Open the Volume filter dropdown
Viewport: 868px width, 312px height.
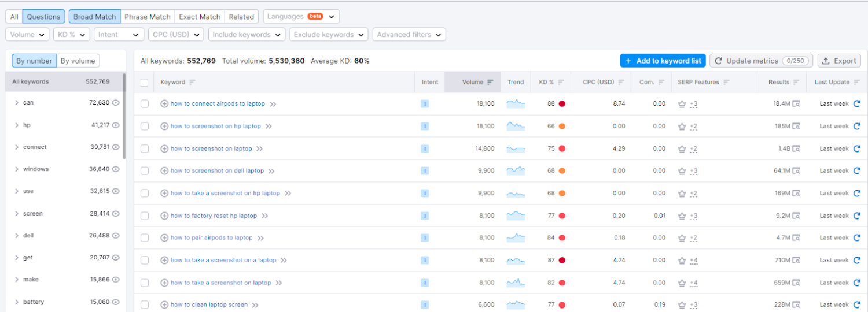pyautogui.click(x=27, y=35)
